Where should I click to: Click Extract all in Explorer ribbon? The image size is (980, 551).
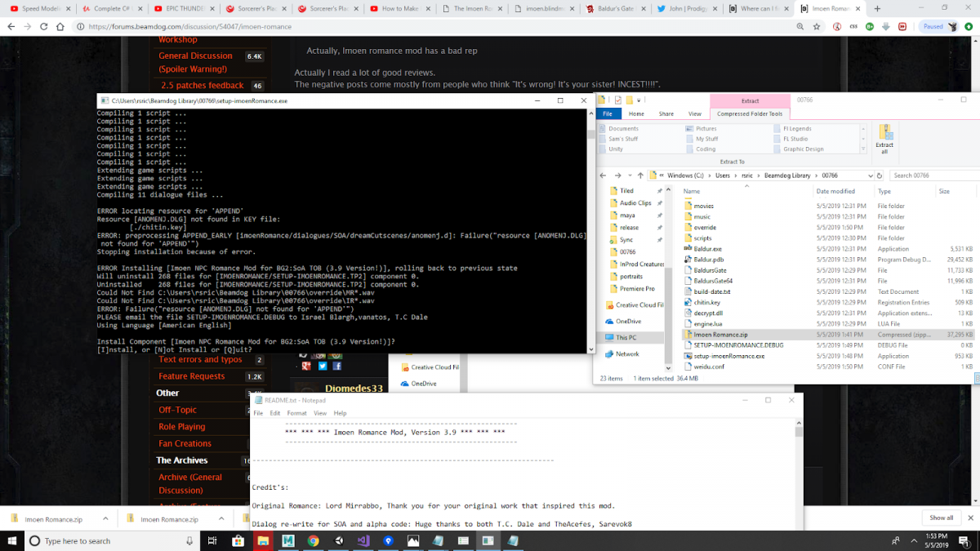tap(884, 139)
